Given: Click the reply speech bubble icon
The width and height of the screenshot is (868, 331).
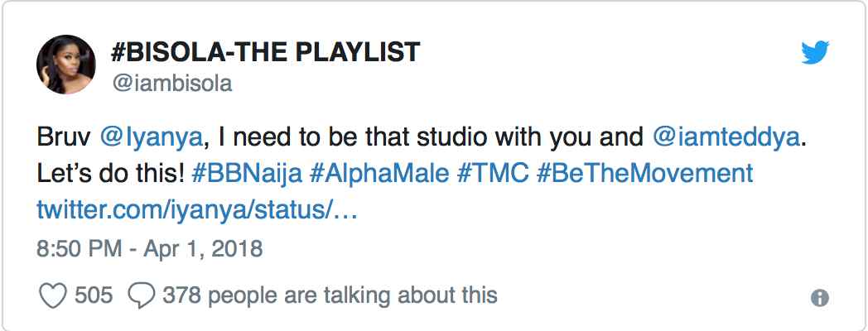Looking at the screenshot, I should pyautogui.click(x=142, y=295).
